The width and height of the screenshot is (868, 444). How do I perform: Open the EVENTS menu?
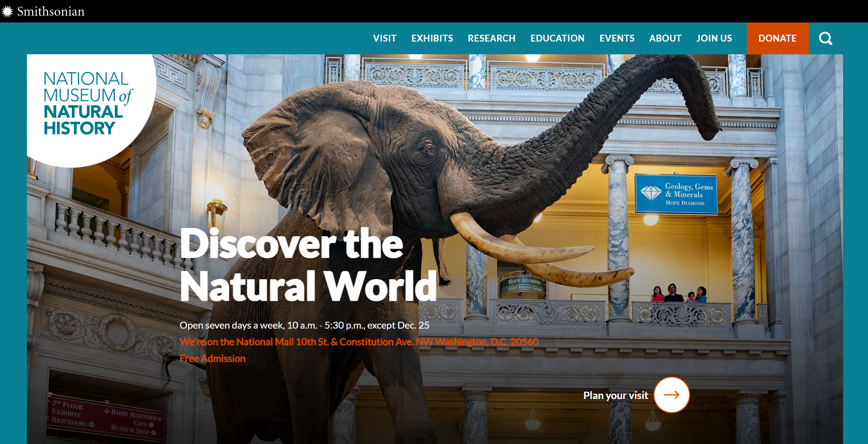point(617,38)
